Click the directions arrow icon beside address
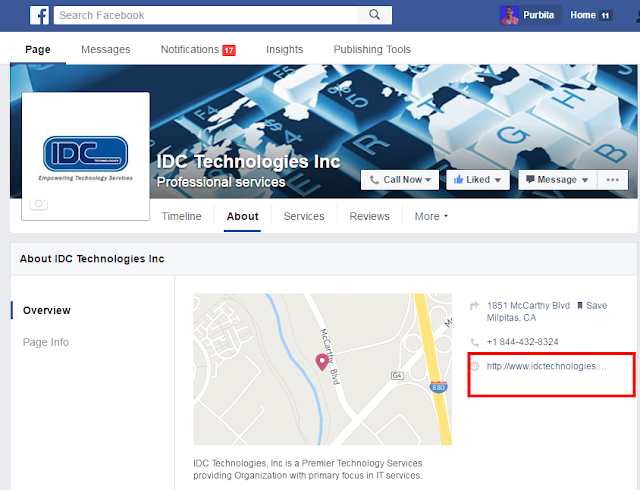Screen dimensions: 640x490 474,306
